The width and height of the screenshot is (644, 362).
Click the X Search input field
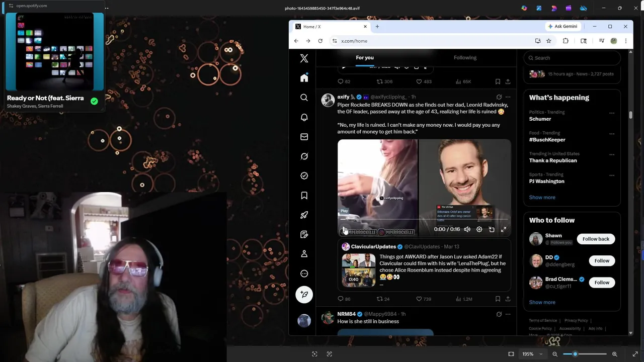(572, 58)
